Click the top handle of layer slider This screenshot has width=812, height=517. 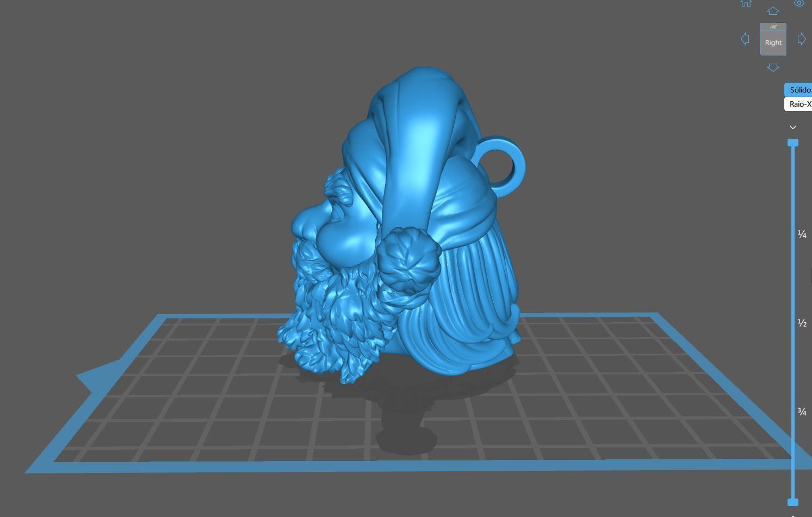(793, 143)
